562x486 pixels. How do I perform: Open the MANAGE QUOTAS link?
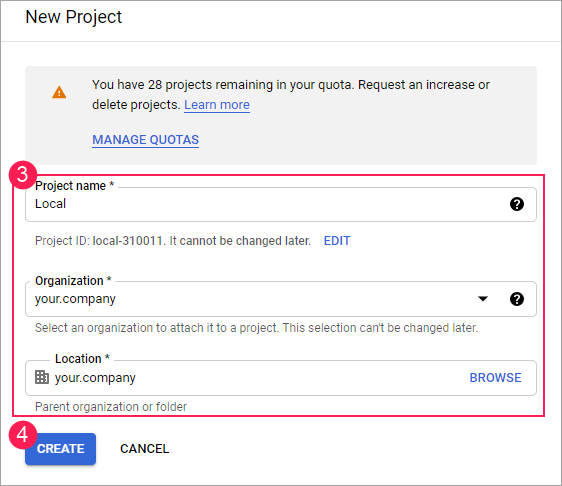146,139
